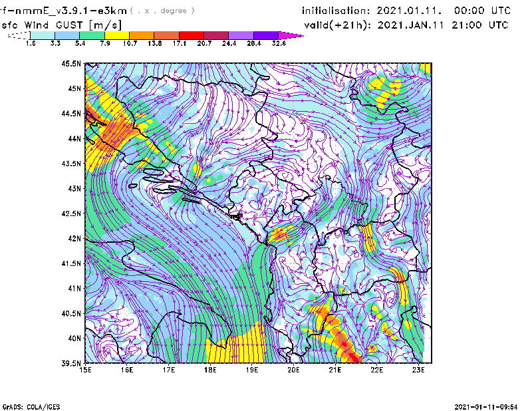This screenshot has width=532, height=411.
Task: Click the 'initialisation: 2021.01.11. 00:00 UTC' line
Action: coord(406,11)
